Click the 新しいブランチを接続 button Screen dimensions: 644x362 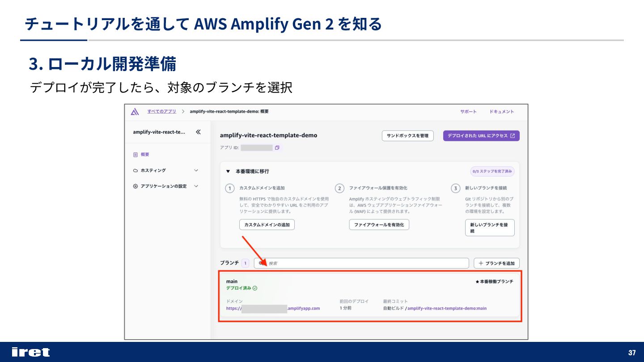[490, 227]
